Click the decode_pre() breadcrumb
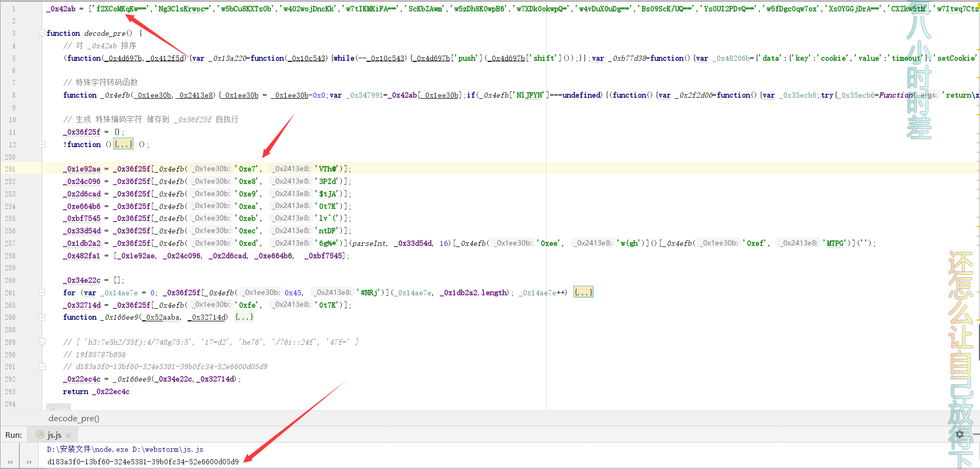 (74, 419)
